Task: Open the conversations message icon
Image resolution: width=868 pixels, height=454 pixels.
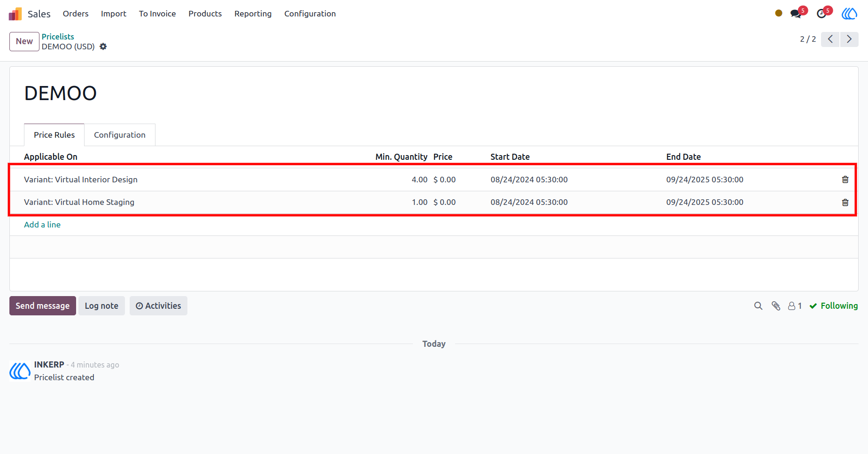Action: [x=796, y=14]
